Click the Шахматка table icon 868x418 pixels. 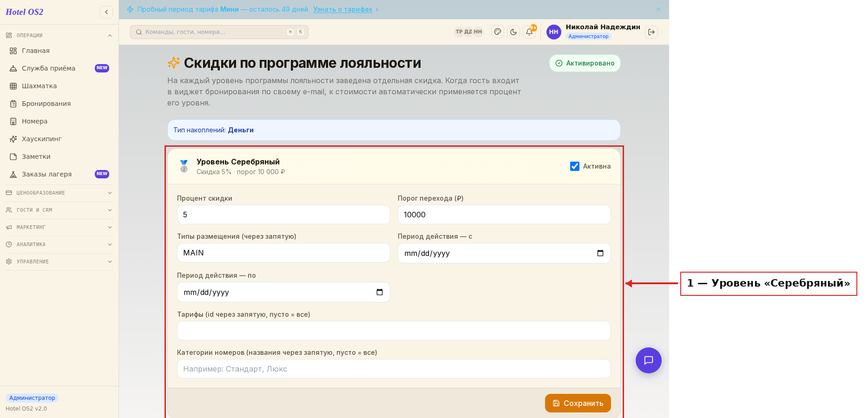click(13, 86)
